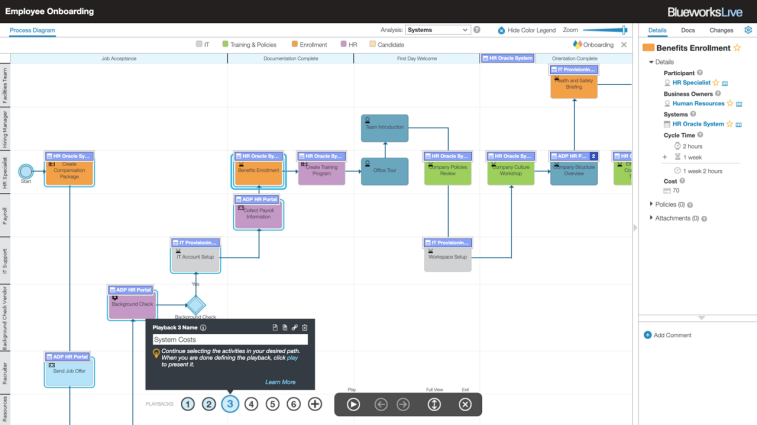Click the HR purple legend swatch
The height and width of the screenshot is (425, 757).
click(x=344, y=44)
